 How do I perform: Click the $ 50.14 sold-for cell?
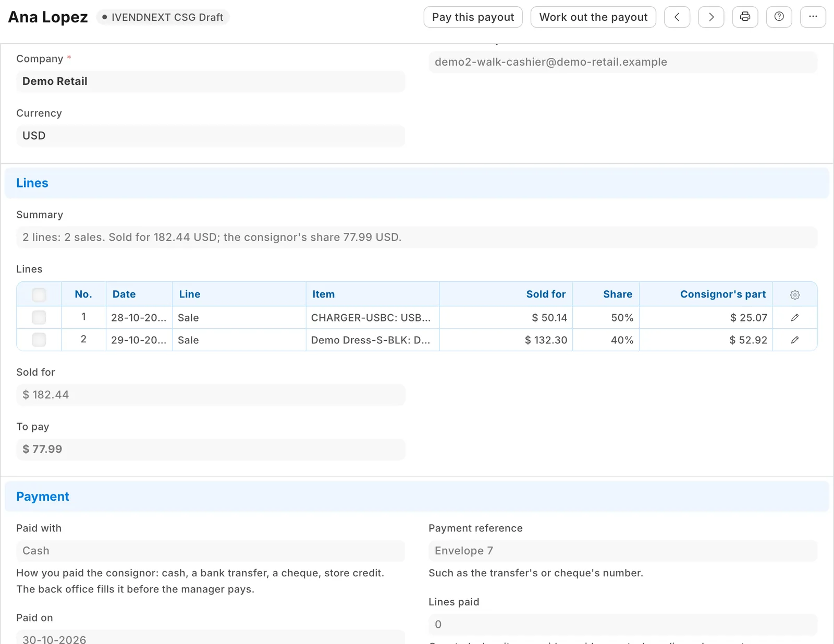[506, 317]
